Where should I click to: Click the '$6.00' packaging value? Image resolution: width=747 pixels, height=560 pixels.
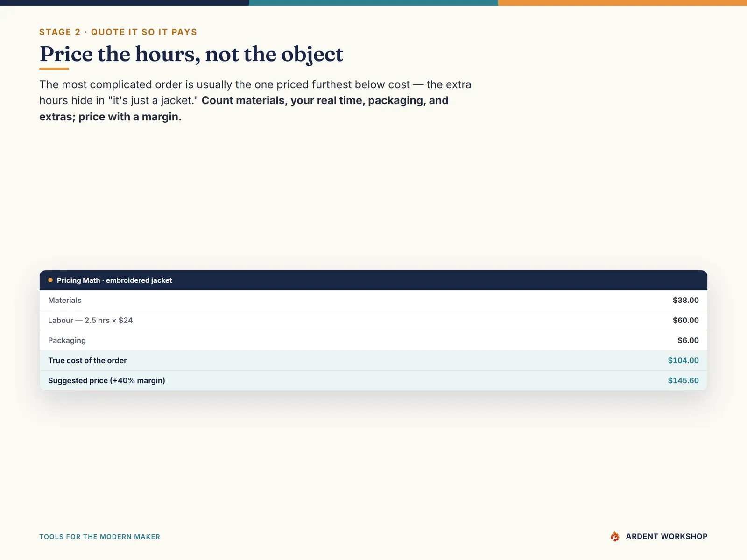tap(688, 340)
